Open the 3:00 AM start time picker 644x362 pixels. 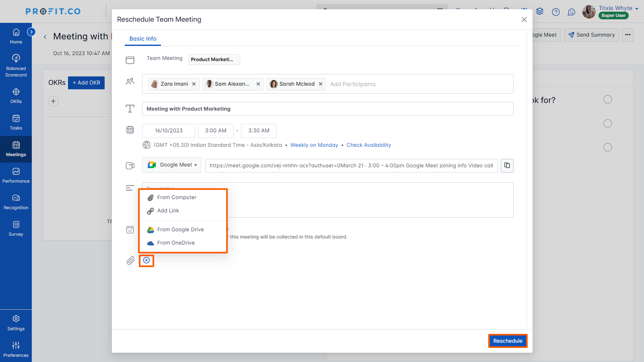tap(215, 131)
